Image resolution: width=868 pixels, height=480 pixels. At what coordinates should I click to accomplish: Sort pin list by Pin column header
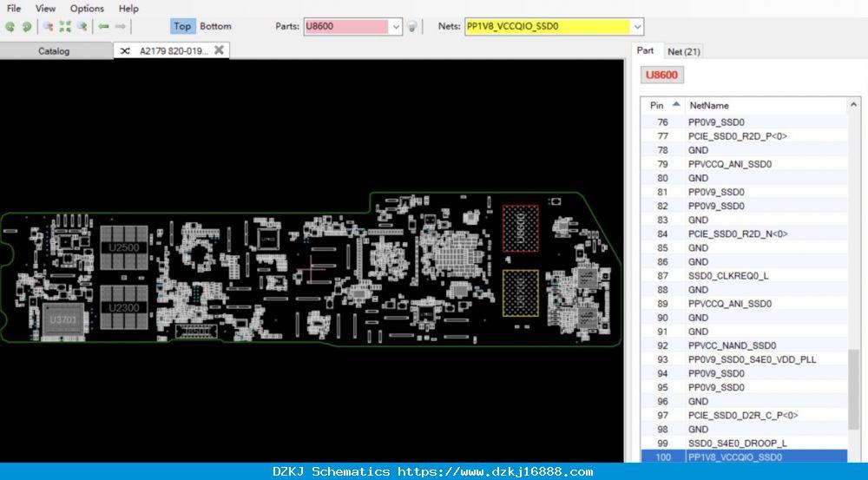click(x=663, y=105)
